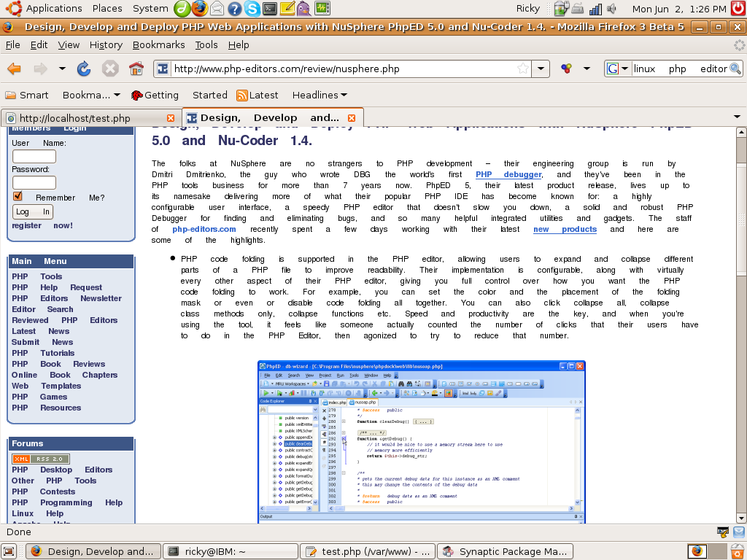Expand the dropdown beside the colorful icon
Screen dimensions: 747x560
(x=587, y=69)
